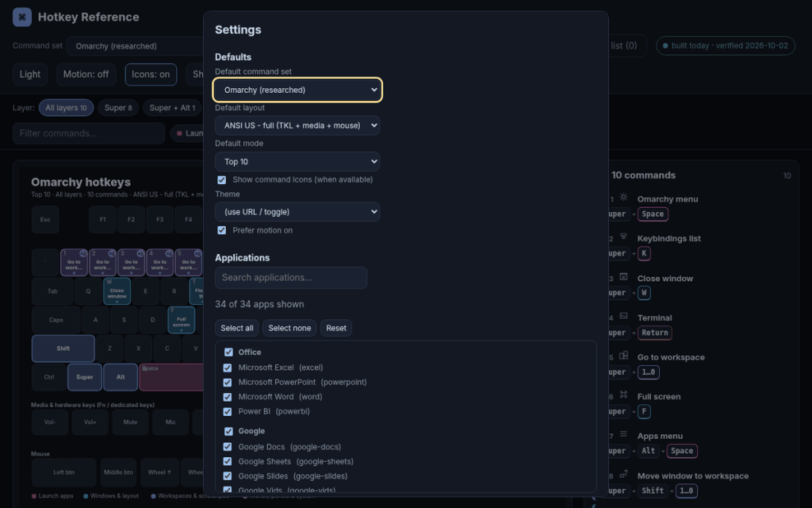Open the Theme dropdown in Settings
Screen dimensions: 812x508
click(x=297, y=211)
